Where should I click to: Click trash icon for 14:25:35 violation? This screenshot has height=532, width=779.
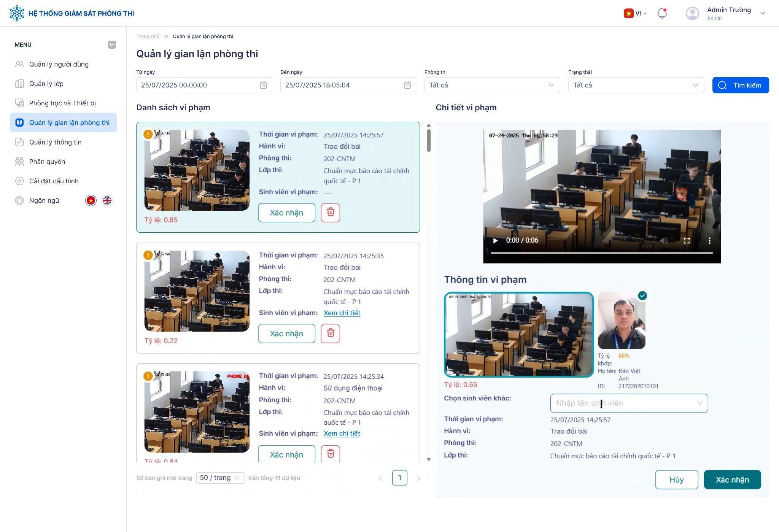pyautogui.click(x=330, y=333)
